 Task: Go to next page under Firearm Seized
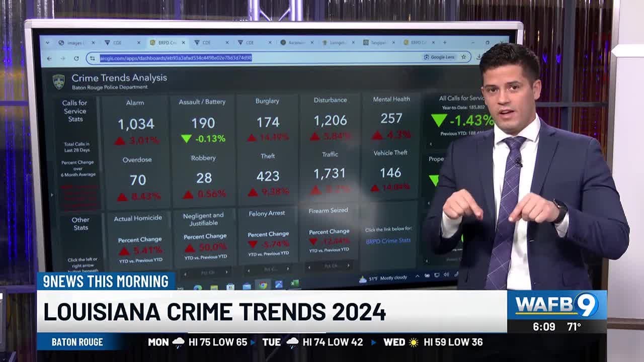(349, 265)
